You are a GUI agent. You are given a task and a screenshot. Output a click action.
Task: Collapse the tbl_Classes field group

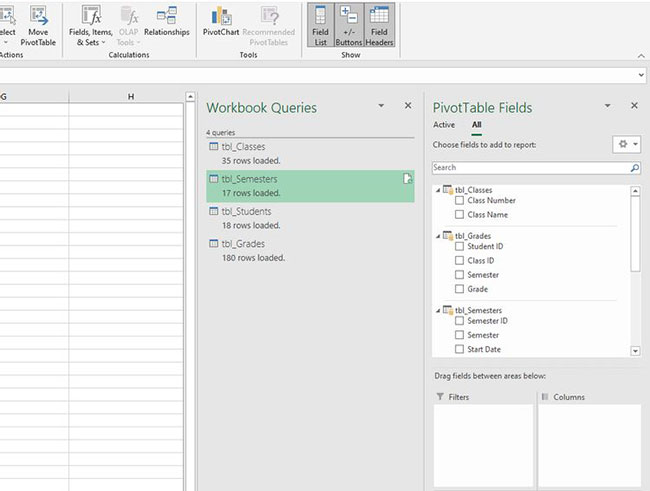click(438, 190)
